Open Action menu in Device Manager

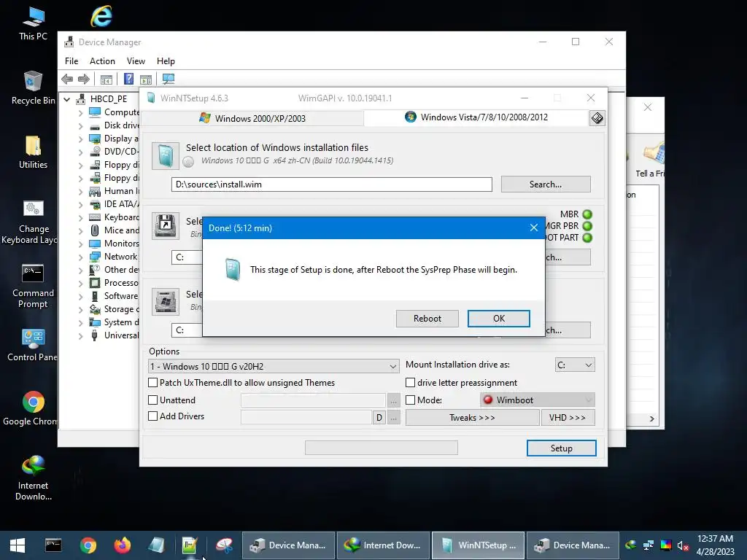(x=102, y=61)
